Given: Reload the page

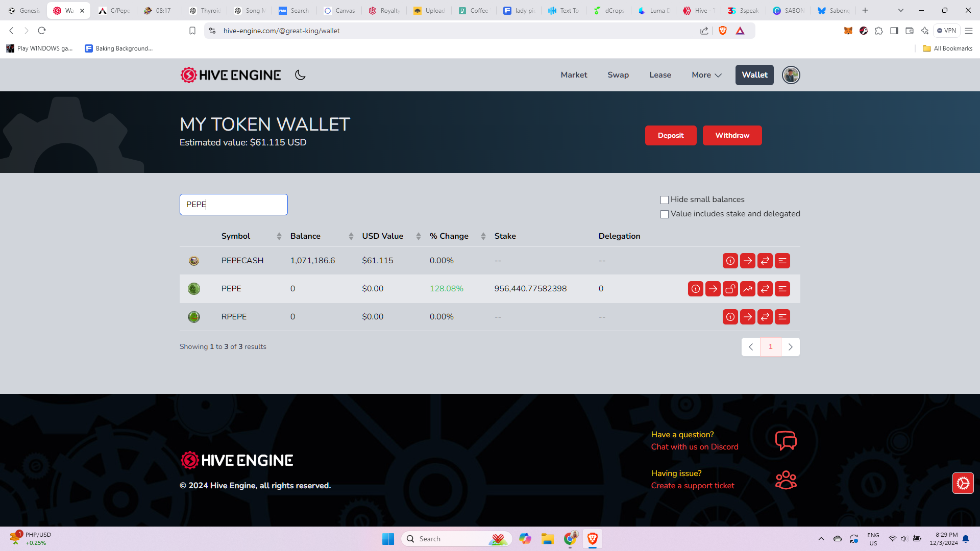Looking at the screenshot, I should (42, 31).
